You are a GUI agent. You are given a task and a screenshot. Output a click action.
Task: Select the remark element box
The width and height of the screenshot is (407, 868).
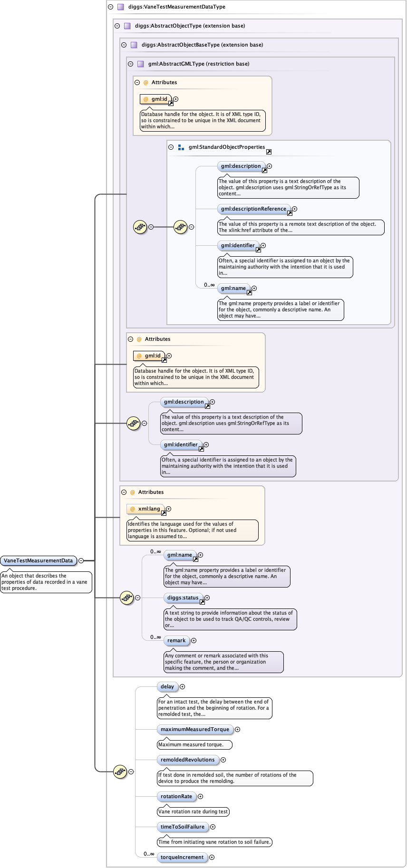pyautogui.click(x=176, y=641)
